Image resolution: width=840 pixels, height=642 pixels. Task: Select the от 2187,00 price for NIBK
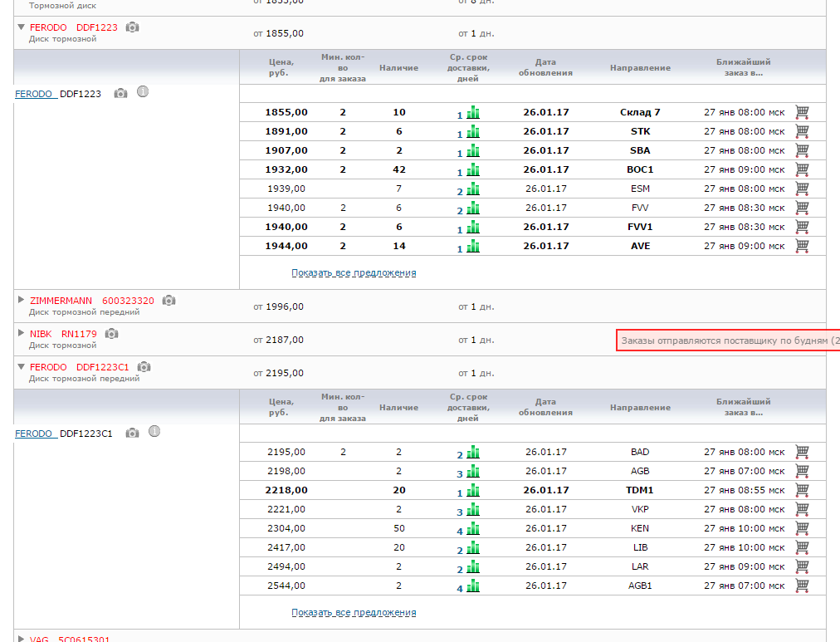point(279,341)
